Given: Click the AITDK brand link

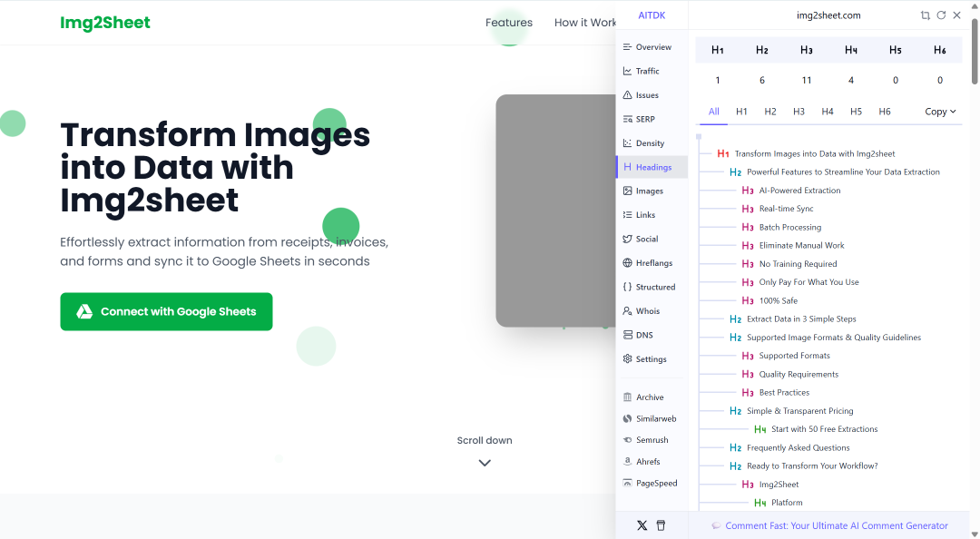Looking at the screenshot, I should coord(652,15).
